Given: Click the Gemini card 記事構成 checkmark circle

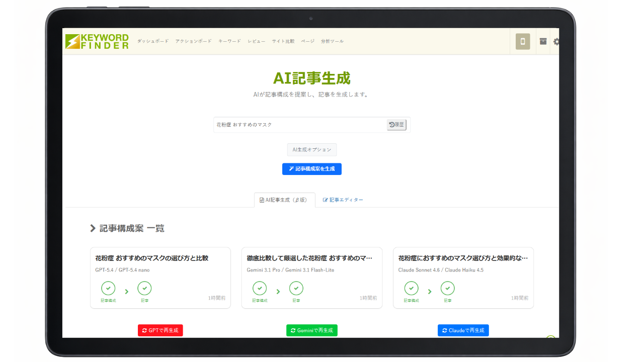Looking at the screenshot, I should 260,288.
